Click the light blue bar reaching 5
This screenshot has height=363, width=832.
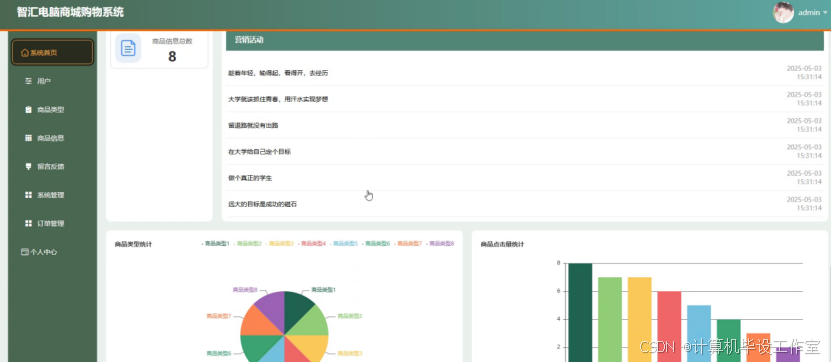(x=699, y=333)
